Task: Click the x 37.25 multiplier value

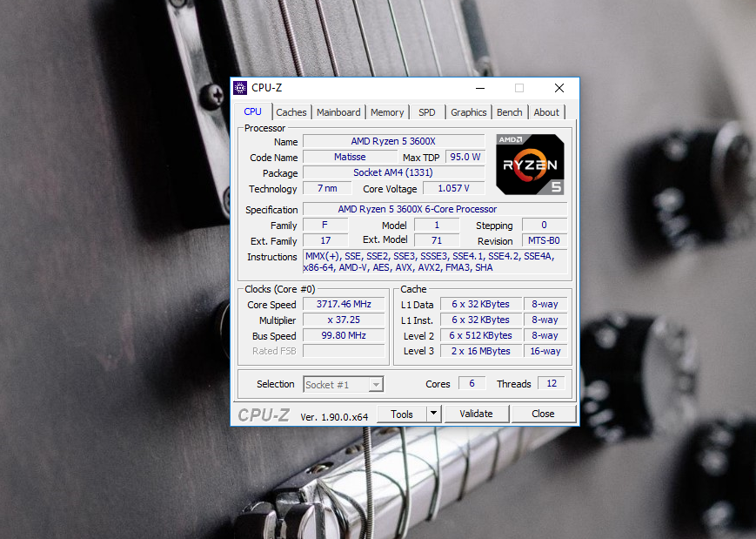Action: [344, 320]
